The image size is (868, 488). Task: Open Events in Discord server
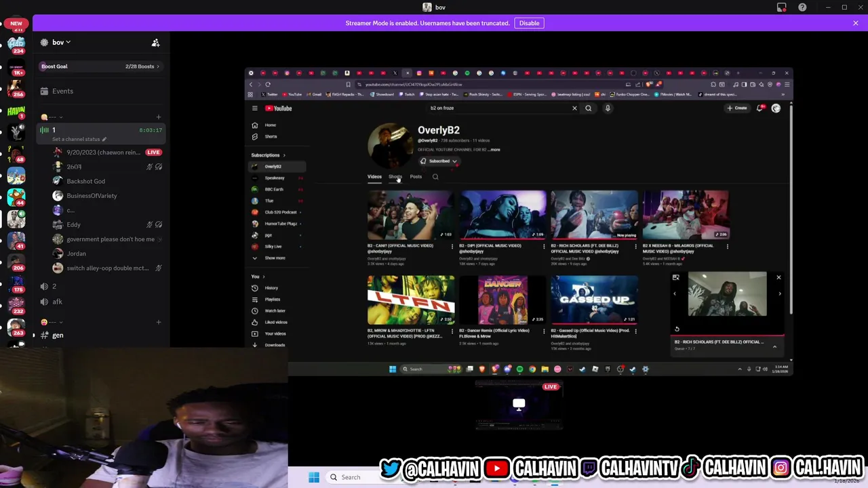tap(62, 91)
